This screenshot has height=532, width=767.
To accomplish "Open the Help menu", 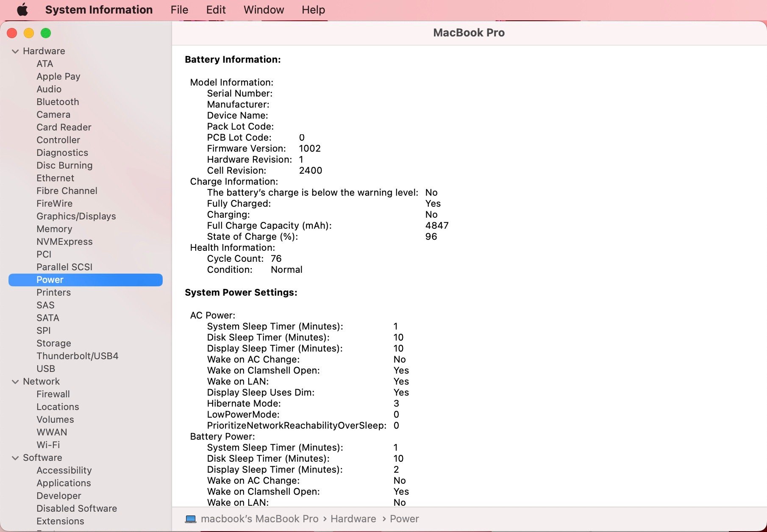I will click(313, 10).
